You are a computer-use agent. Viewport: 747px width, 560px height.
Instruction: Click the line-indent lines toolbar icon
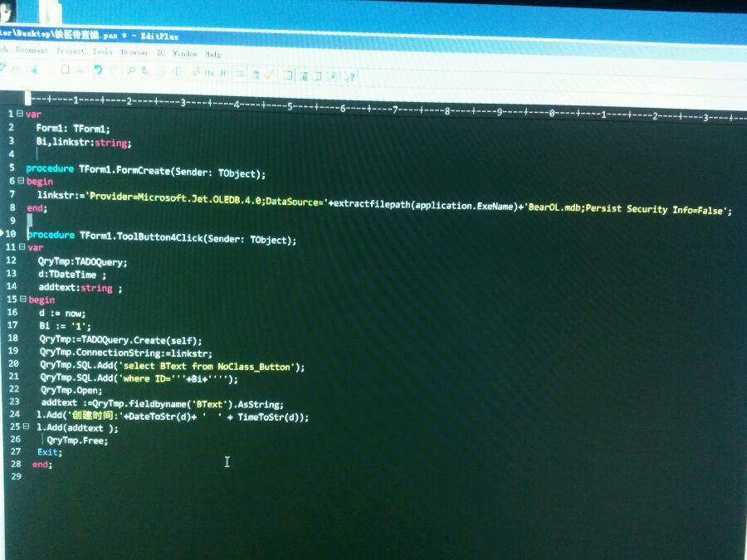click(240, 74)
